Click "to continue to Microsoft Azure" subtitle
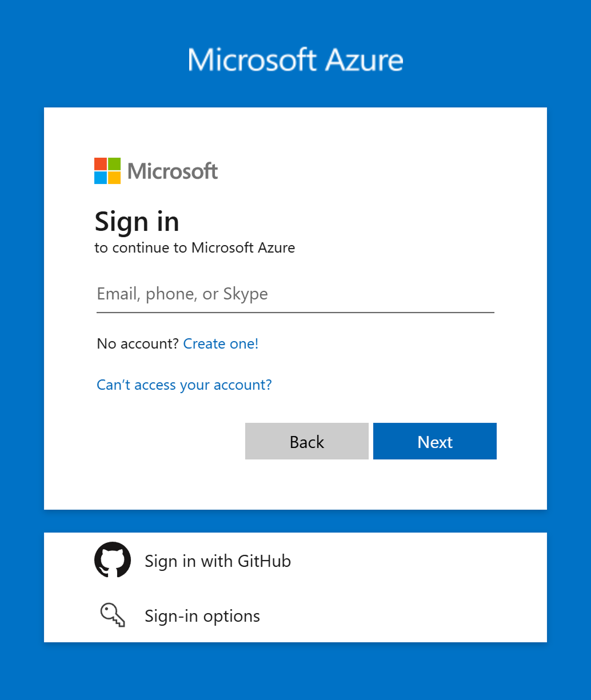The image size is (591, 700). click(x=195, y=248)
